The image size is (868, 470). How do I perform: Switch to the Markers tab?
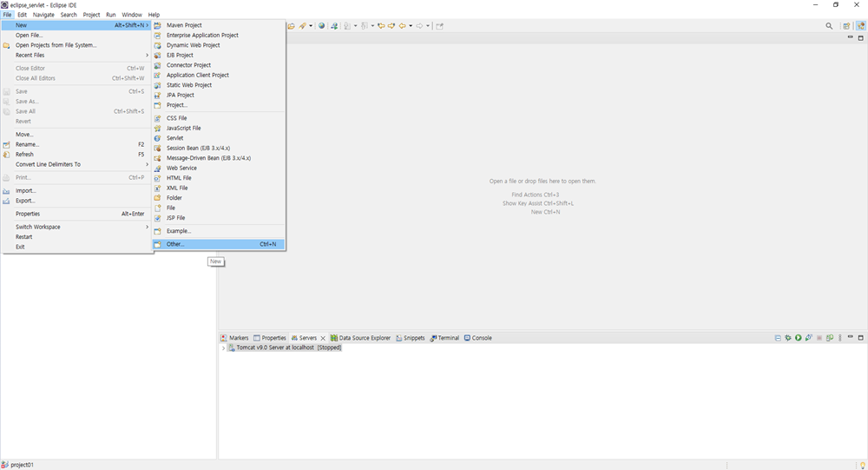click(x=234, y=338)
